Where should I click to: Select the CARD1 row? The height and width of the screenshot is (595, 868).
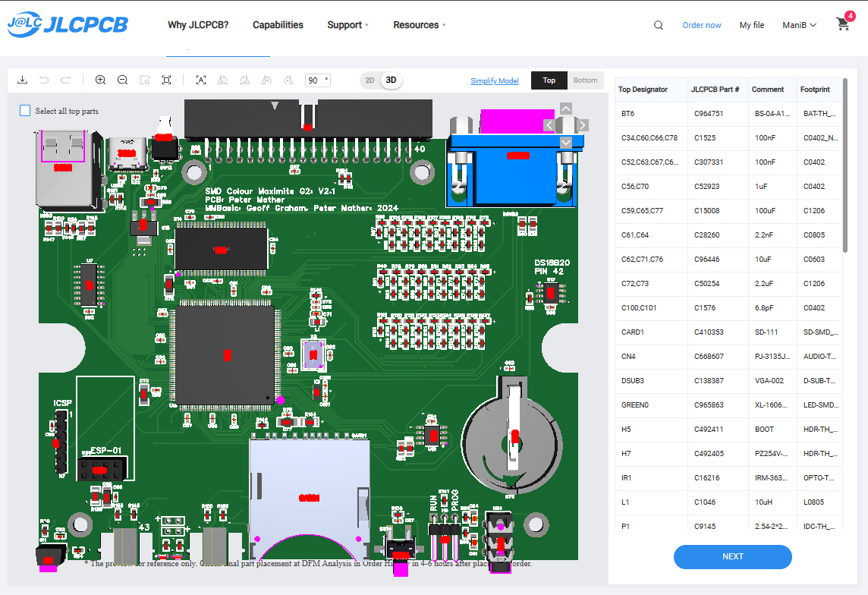(728, 332)
